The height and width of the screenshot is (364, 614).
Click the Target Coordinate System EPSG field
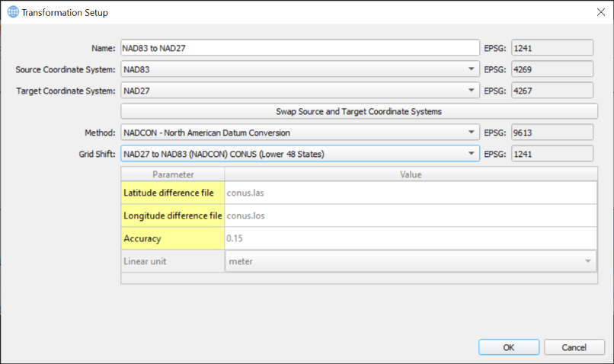click(x=552, y=91)
